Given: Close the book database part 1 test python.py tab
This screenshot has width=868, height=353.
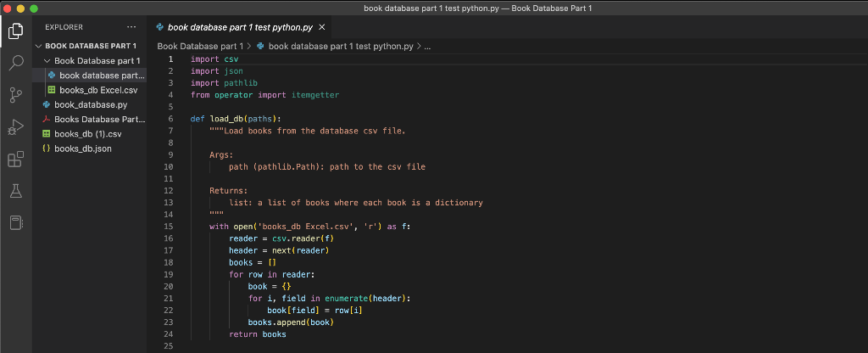Looking at the screenshot, I should [x=322, y=27].
